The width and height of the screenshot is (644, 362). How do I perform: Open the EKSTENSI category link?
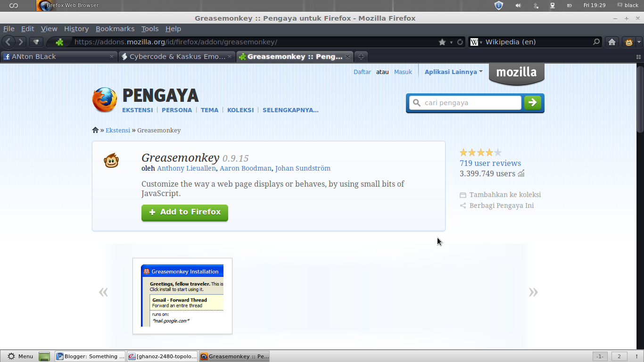(138, 110)
